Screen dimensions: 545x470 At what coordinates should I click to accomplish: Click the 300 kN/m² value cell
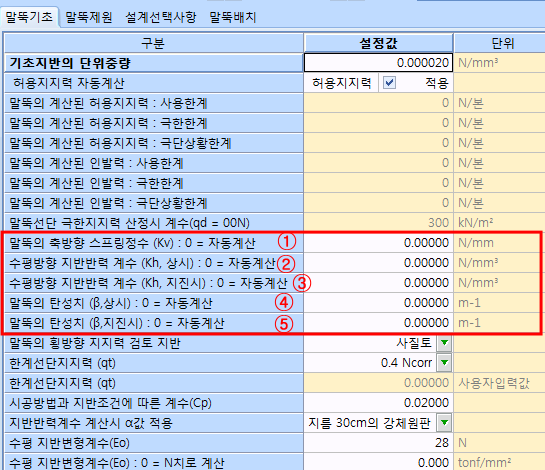coord(379,223)
